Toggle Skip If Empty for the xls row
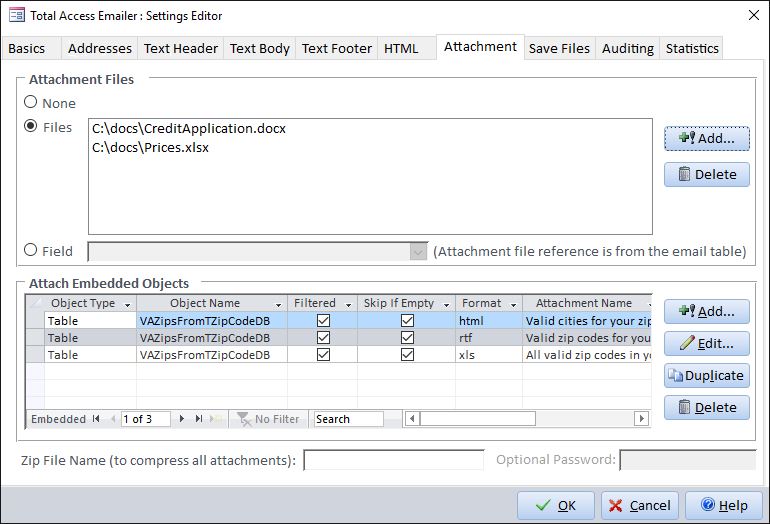The image size is (770, 524). click(407, 355)
